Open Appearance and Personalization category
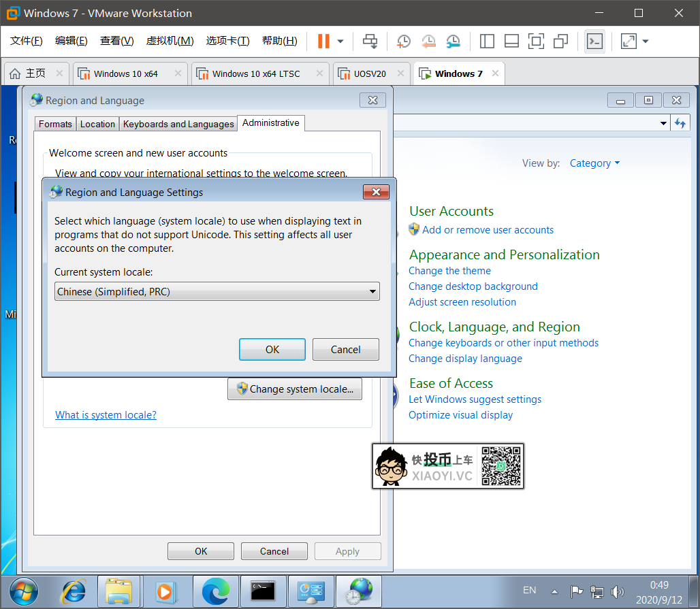The height and width of the screenshot is (609, 700). point(505,254)
